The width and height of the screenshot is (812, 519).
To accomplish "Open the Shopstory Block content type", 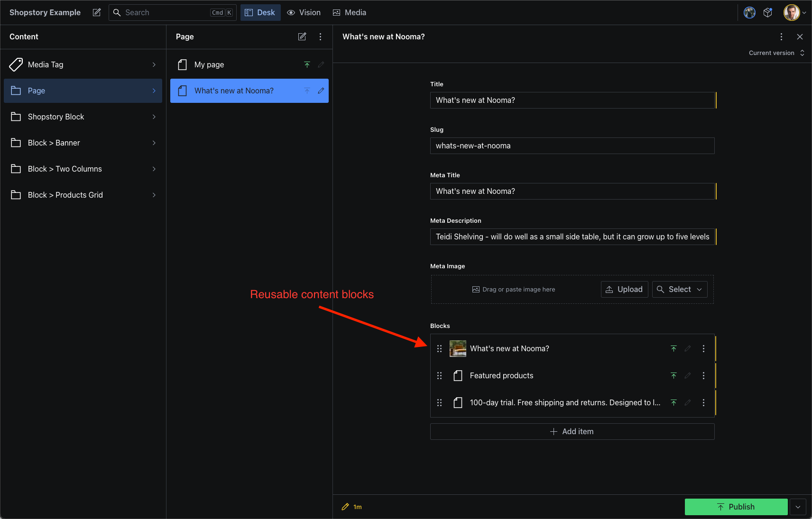I will pos(83,117).
